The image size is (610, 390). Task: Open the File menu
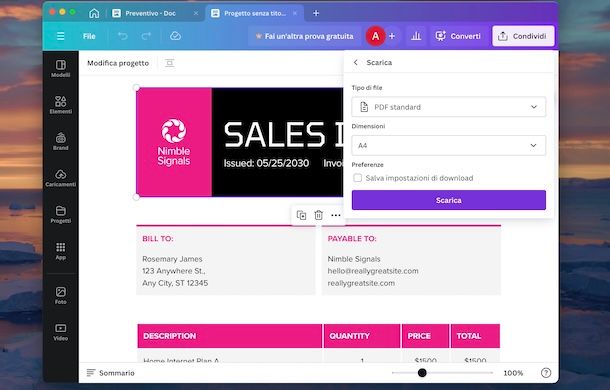coord(89,36)
